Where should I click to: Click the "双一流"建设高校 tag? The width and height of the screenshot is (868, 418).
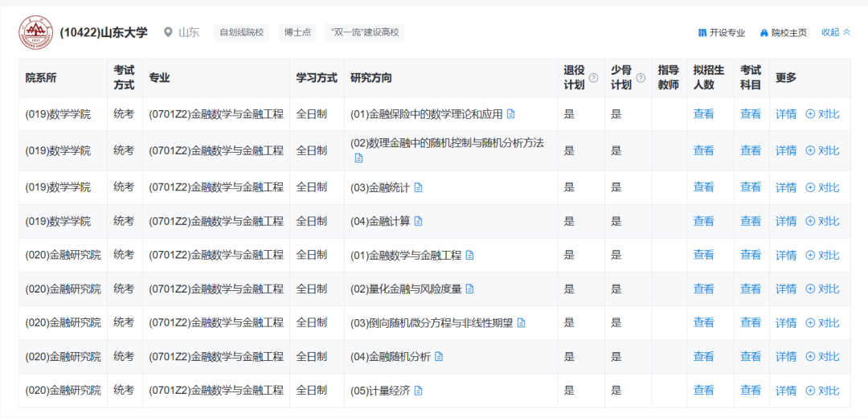pyautogui.click(x=365, y=33)
